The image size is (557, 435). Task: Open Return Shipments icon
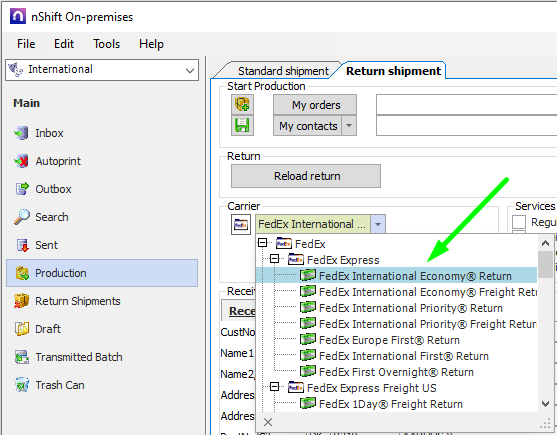click(21, 301)
